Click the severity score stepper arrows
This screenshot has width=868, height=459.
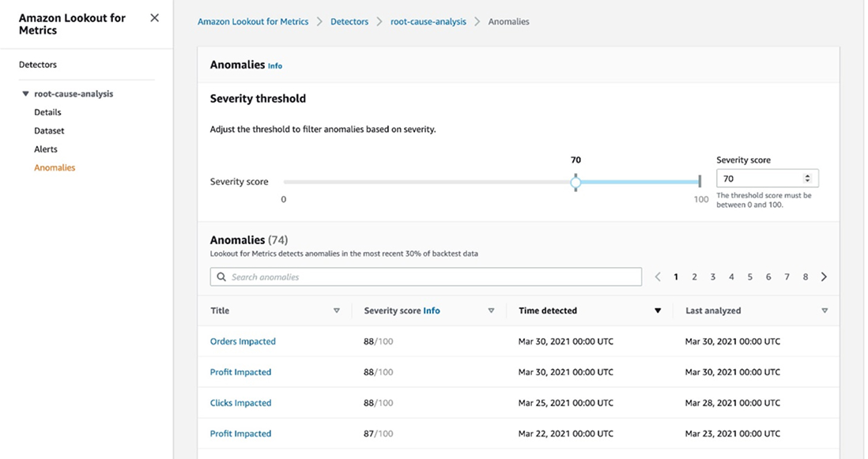(x=807, y=178)
